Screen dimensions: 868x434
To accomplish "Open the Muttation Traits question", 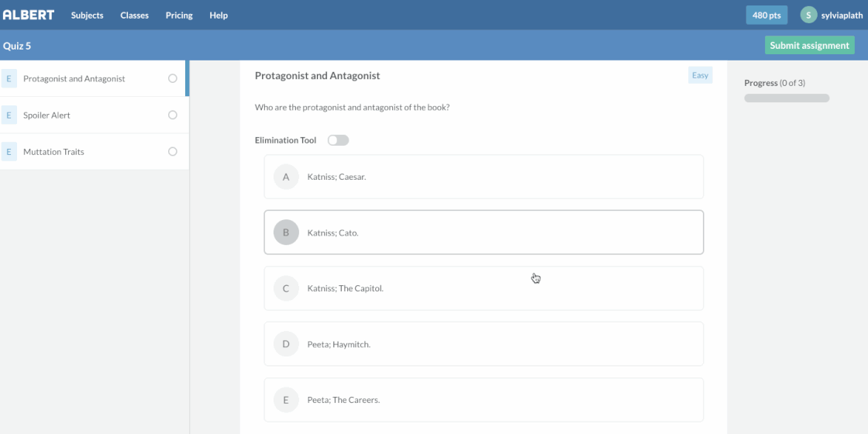I will click(53, 152).
